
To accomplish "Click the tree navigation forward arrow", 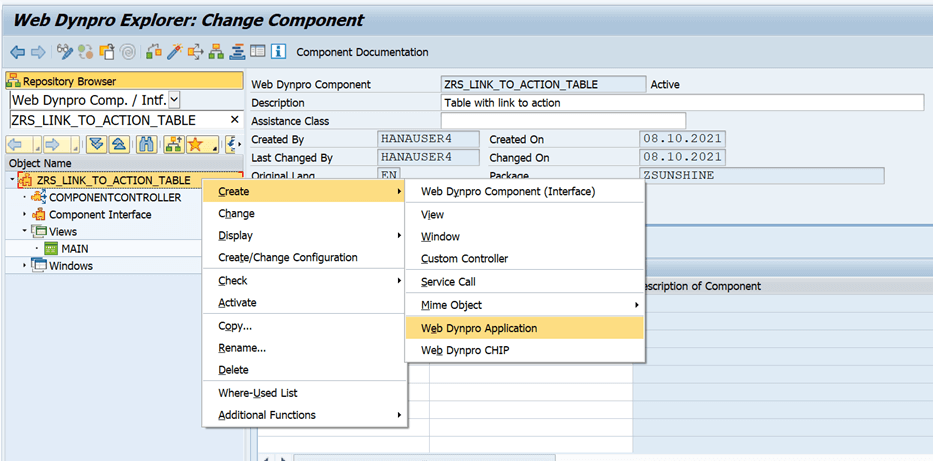I will click(54, 144).
